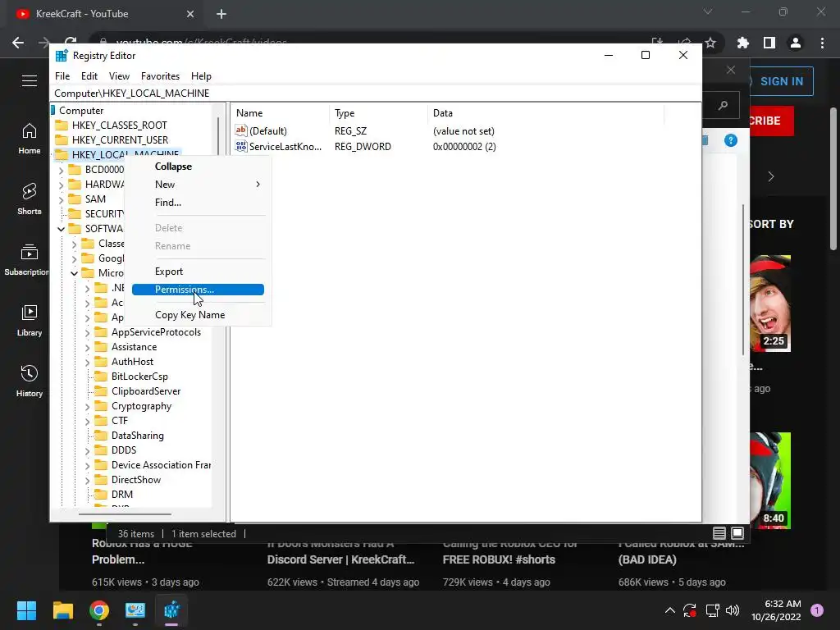This screenshot has height=630, width=840.
Task: Click the tree pane horizontal scrollbar
Action: (x=125, y=514)
